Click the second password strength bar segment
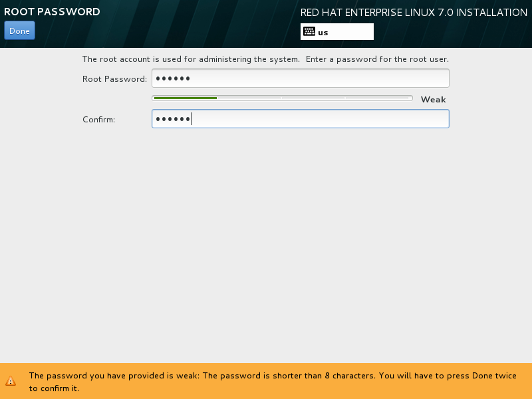 pyautogui.click(x=249, y=98)
